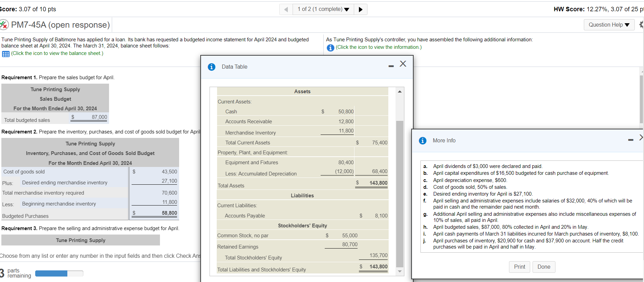Click item h about April budgeted sales
This screenshot has width=644, height=282.
coord(511,227)
